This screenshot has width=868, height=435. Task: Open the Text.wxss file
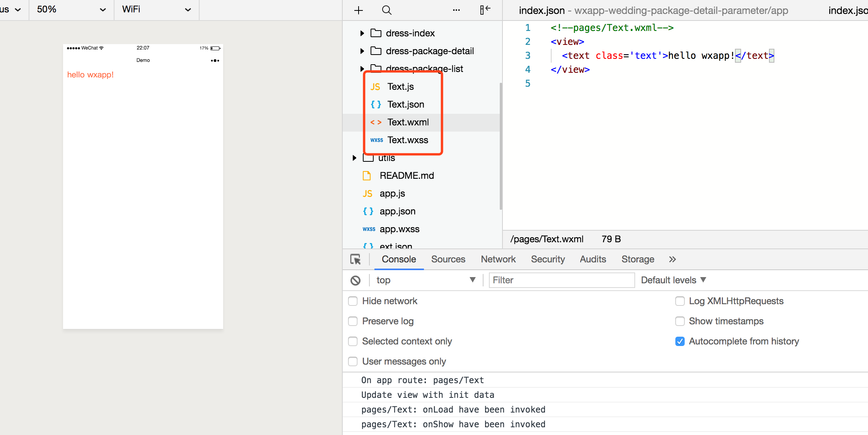coord(408,140)
